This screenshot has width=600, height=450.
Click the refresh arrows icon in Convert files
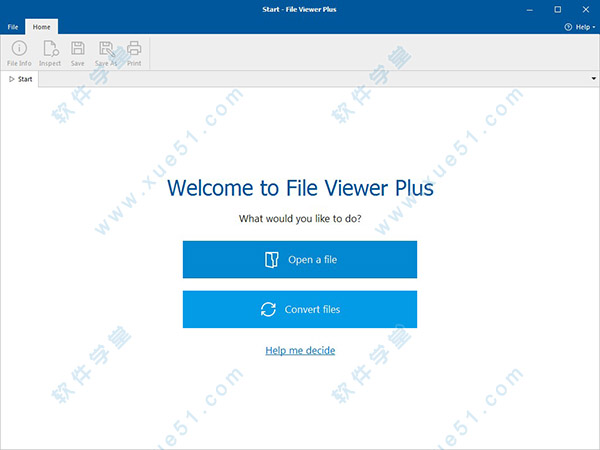tap(268, 310)
